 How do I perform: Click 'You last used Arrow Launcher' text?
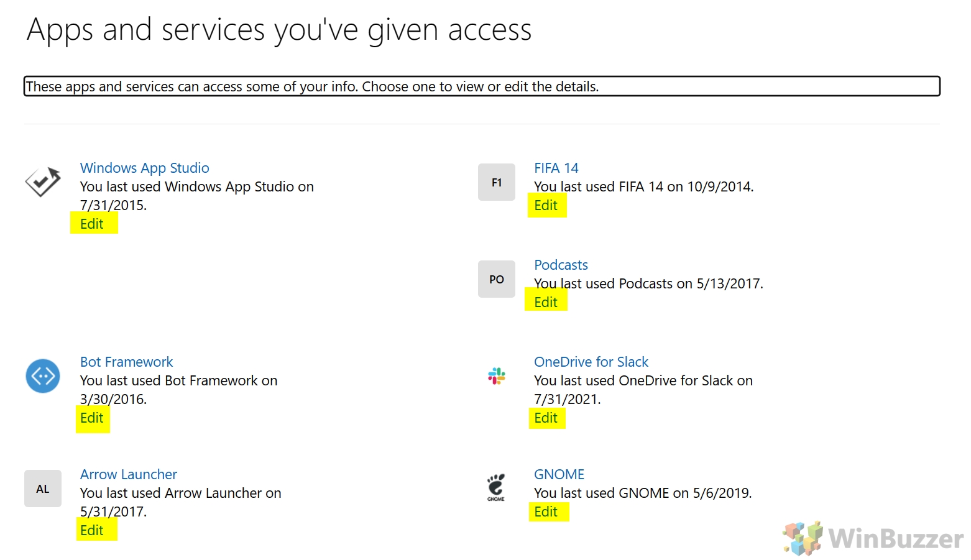(181, 502)
